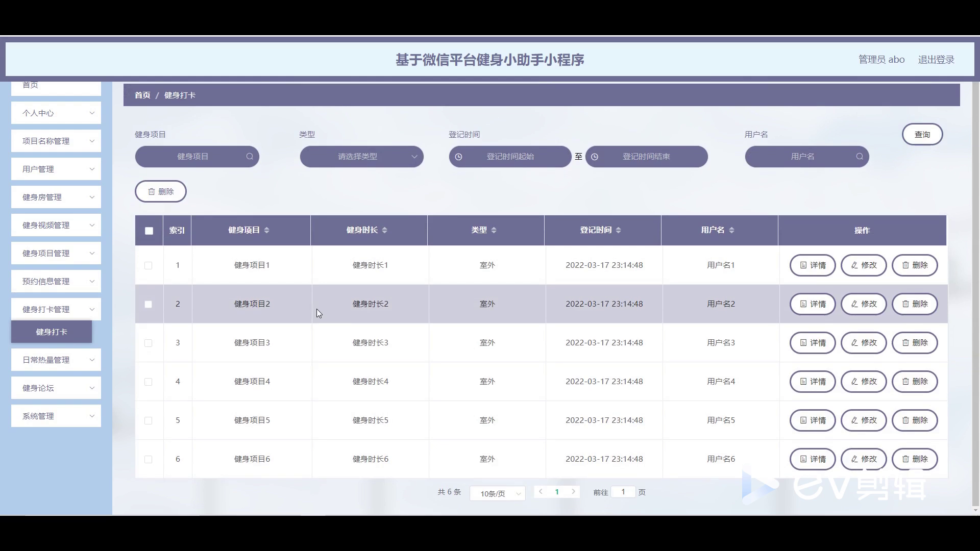Image resolution: width=980 pixels, height=551 pixels.
Task: Open the 请选择类型 dropdown
Action: coord(361,157)
